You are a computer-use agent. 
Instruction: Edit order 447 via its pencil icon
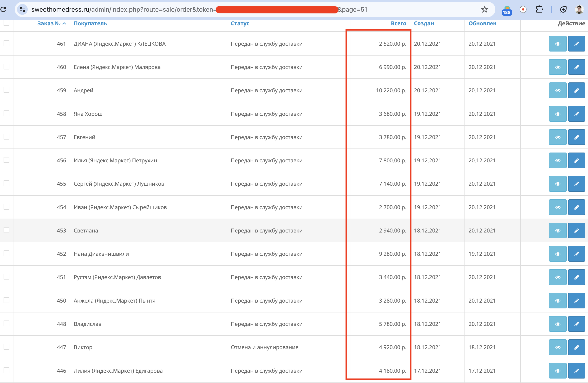point(576,347)
